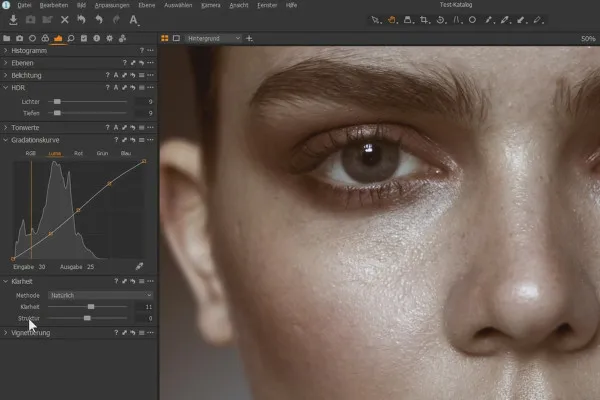The image size is (600, 400).
Task: Open the Methode Natürlich dropdown
Action: tap(101, 295)
